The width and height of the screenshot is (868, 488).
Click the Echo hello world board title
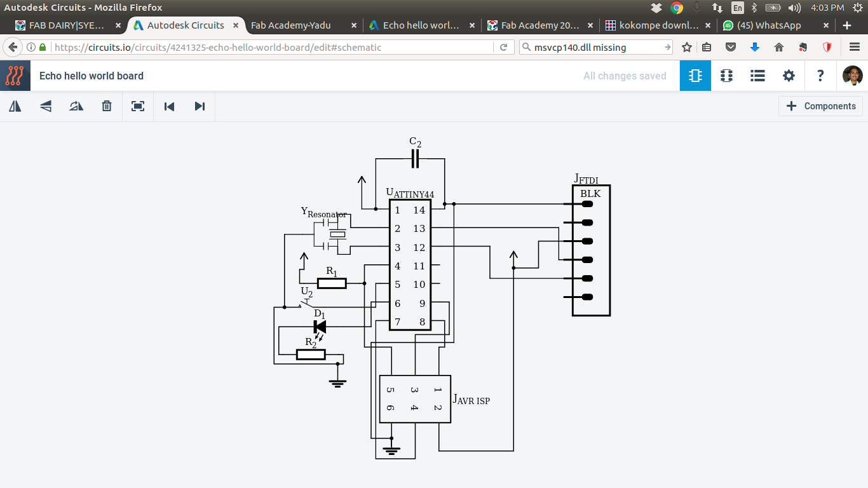(x=92, y=76)
